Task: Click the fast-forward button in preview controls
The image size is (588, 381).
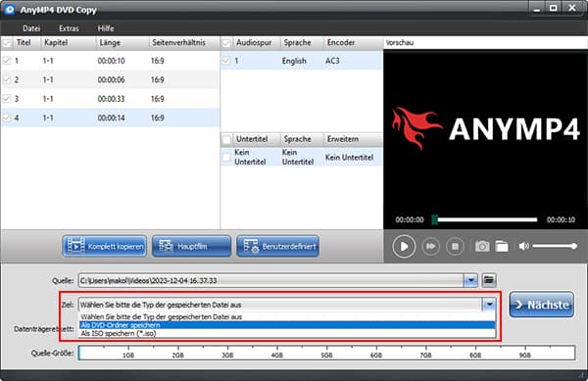Action: click(431, 246)
